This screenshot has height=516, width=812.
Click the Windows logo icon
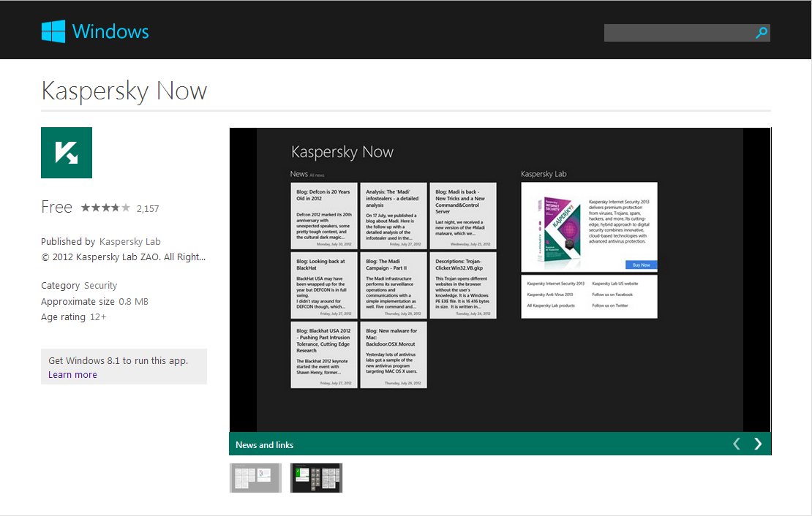tap(53, 31)
